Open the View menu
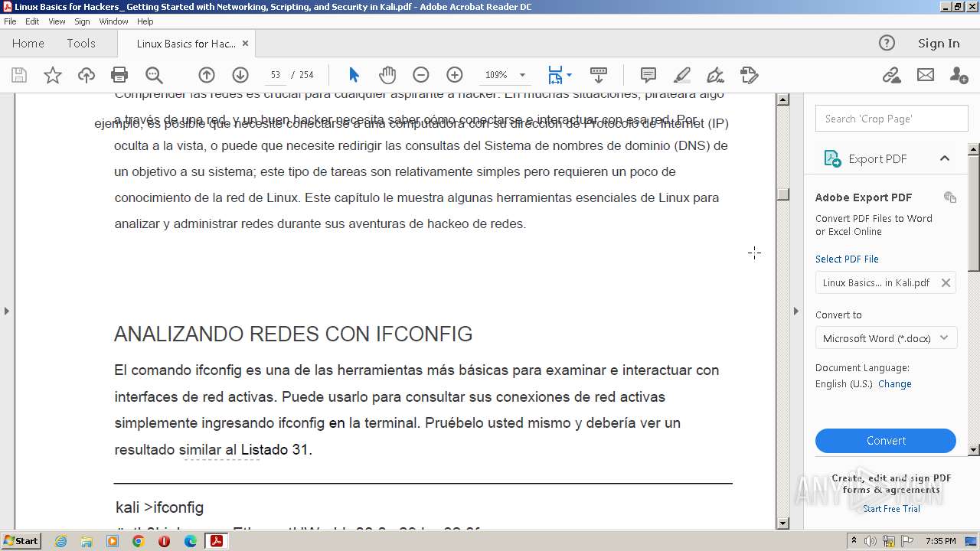Viewport: 980px width, 551px height. pyautogui.click(x=57, y=21)
